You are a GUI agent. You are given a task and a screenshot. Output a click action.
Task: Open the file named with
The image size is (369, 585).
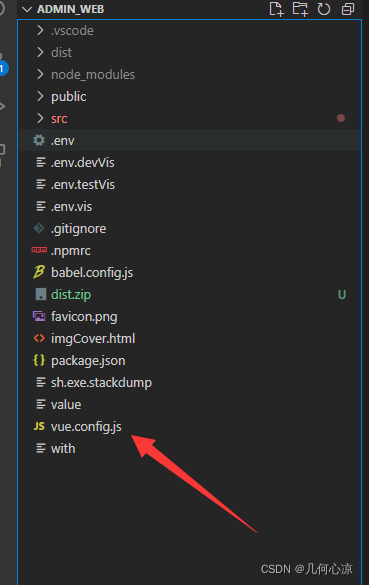click(63, 448)
